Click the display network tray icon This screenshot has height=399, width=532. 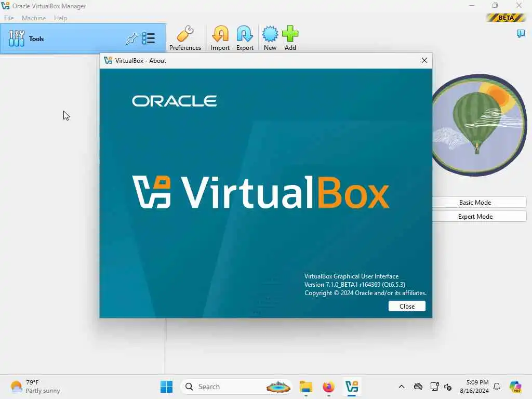tap(434, 387)
